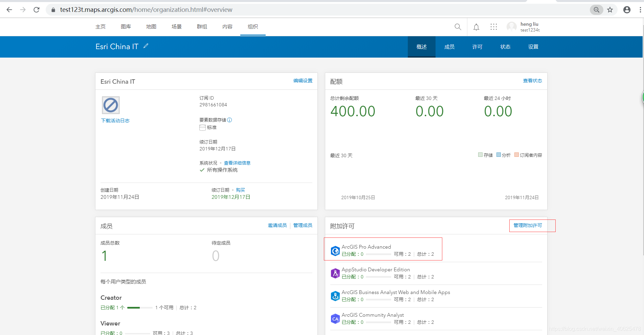The height and width of the screenshot is (335, 644).
Task: Open the 场景 navigation tab
Action: tap(177, 27)
